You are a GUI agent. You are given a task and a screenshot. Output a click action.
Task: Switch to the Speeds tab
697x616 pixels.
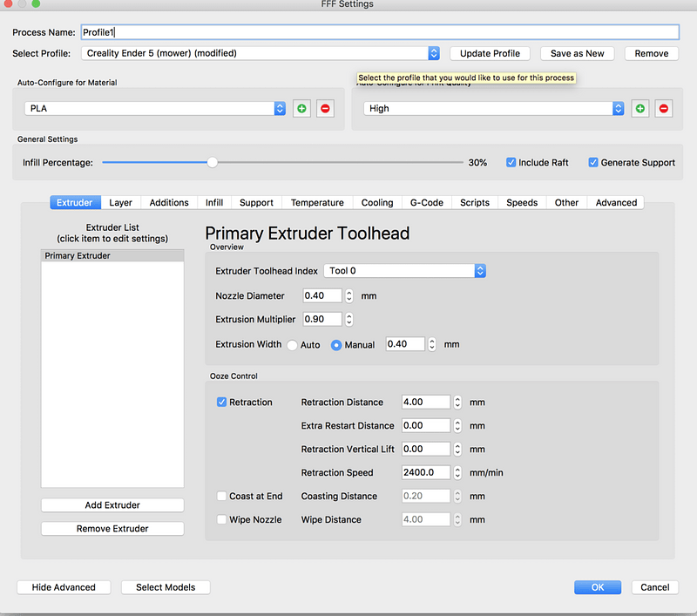[522, 202]
